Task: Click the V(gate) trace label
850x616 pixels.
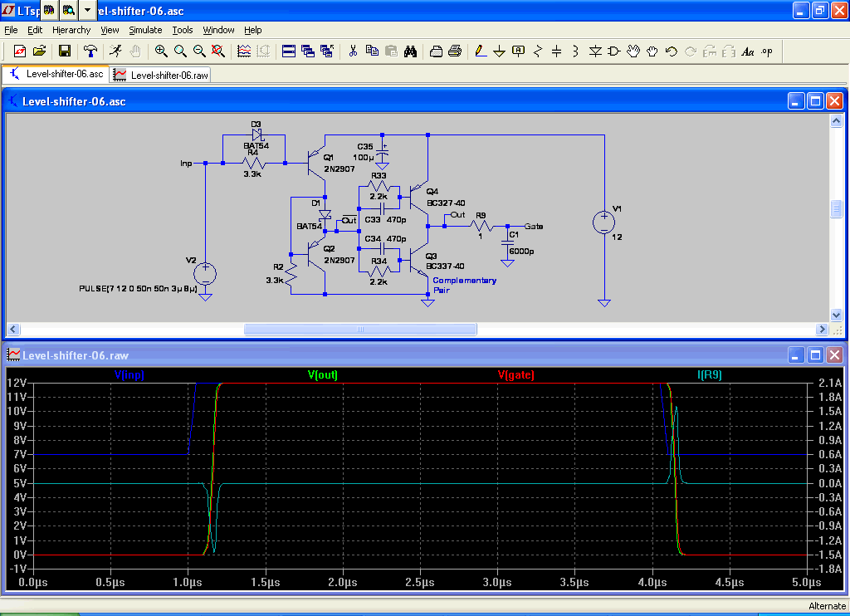Action: pos(516,375)
